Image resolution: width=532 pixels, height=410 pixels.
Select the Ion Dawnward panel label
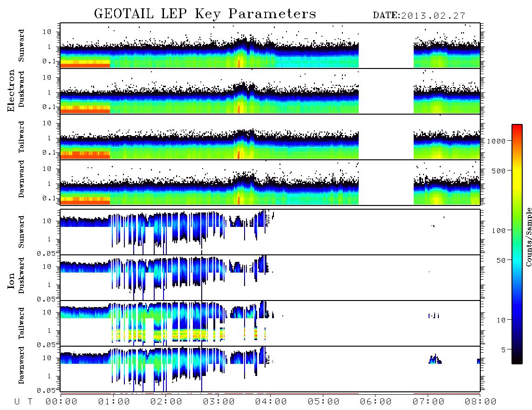21,365
